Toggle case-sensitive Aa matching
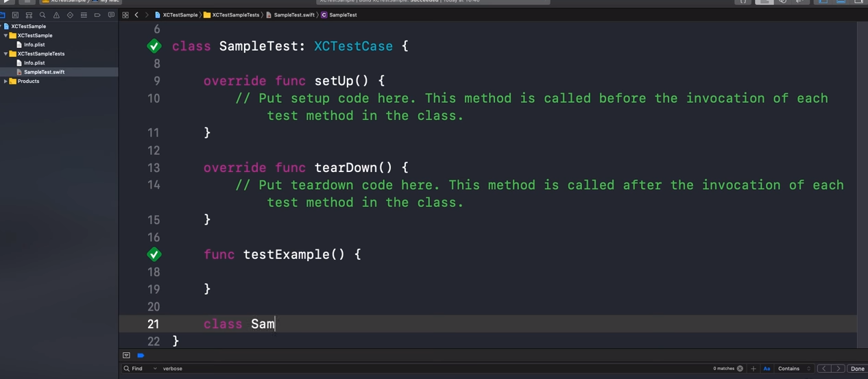The image size is (868, 379). [767, 369]
